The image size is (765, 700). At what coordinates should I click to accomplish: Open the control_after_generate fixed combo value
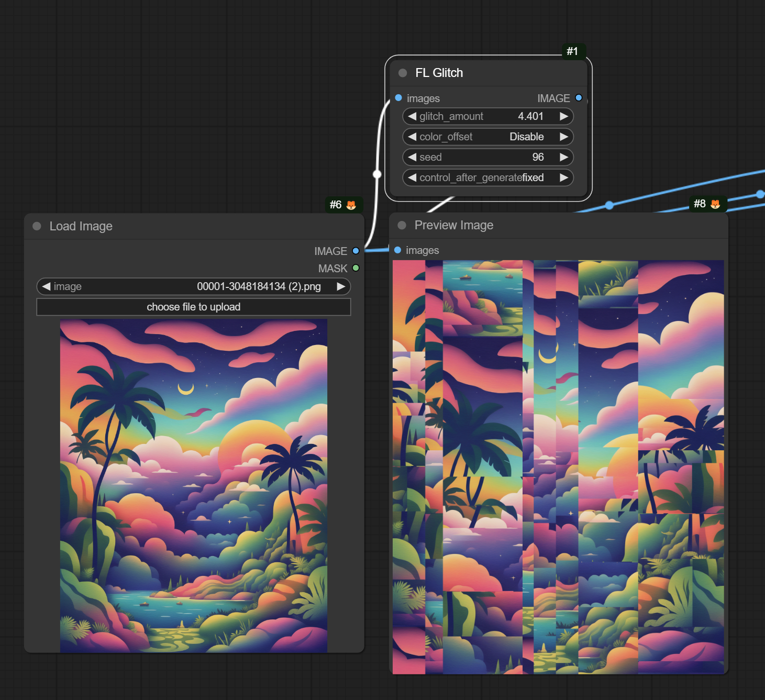533,177
